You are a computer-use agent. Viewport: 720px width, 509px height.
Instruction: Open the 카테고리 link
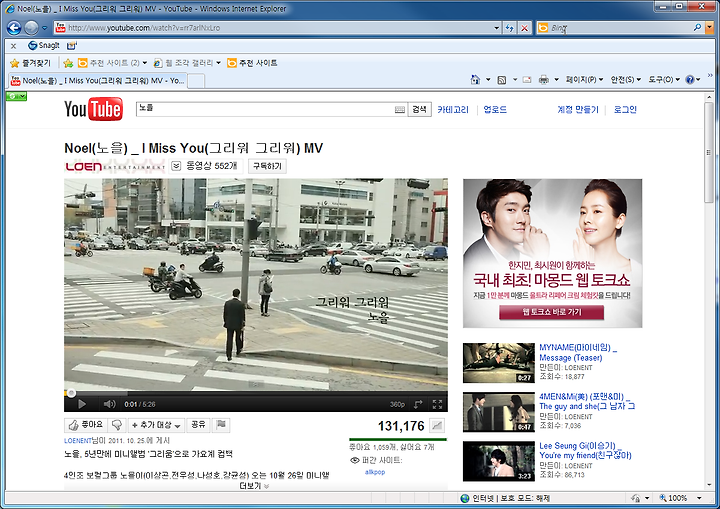tap(453, 109)
